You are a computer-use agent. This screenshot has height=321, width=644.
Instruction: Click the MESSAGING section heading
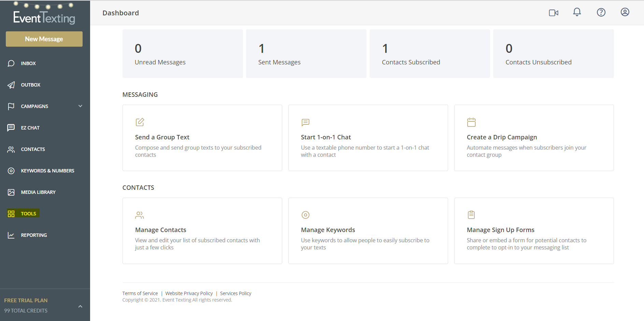point(140,94)
